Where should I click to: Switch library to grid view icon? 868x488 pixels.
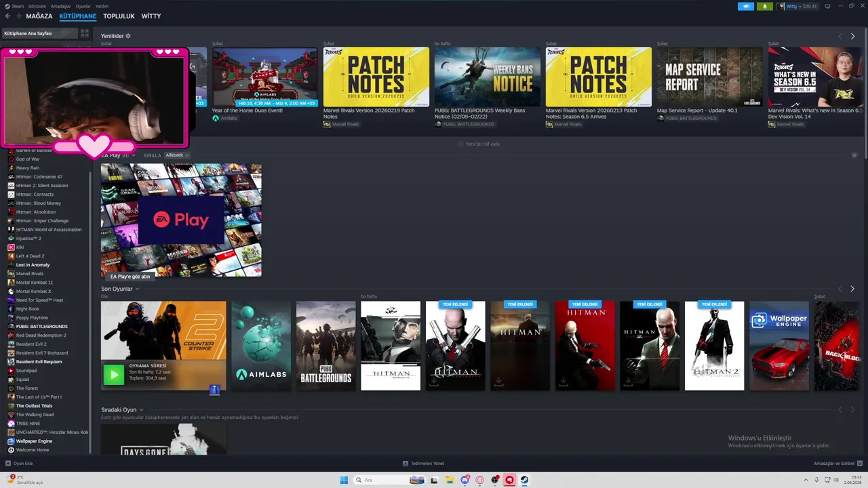click(85, 33)
